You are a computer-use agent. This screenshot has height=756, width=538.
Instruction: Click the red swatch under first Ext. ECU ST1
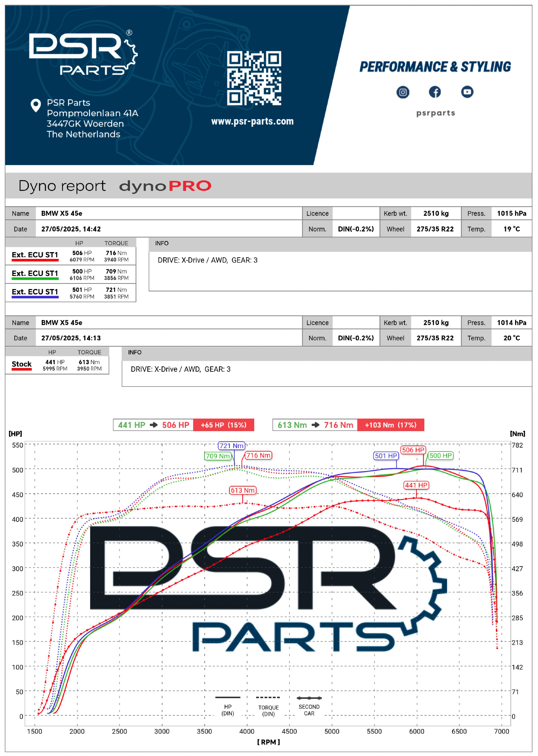click(35, 261)
